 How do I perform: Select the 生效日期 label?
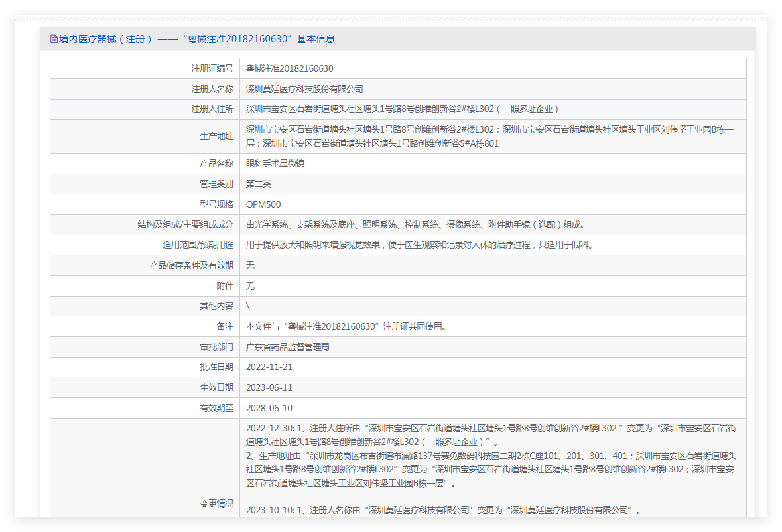[x=216, y=387]
